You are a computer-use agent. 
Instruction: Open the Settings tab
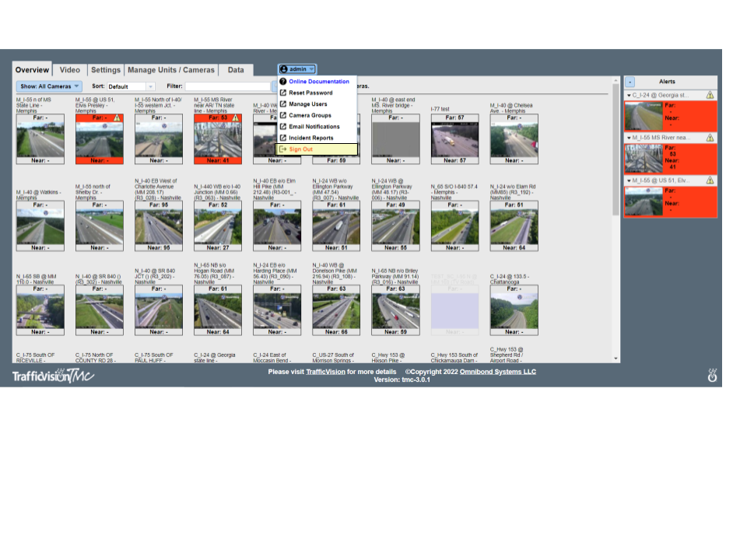tap(106, 69)
